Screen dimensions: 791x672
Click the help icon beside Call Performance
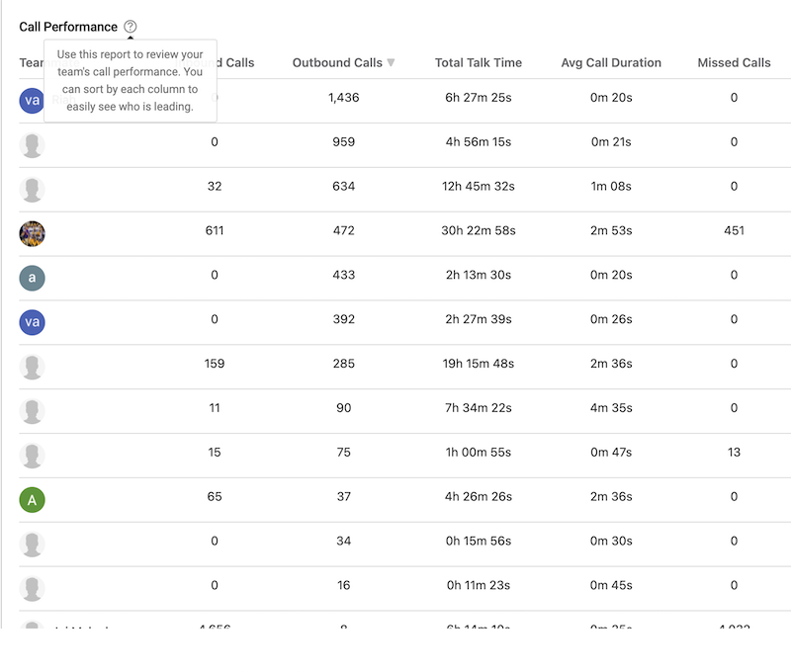(132, 27)
